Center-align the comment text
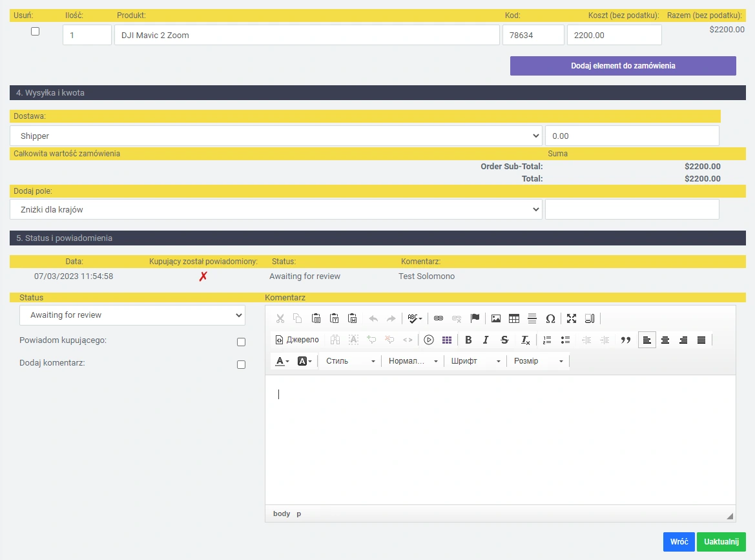Screen dimensions: 755x560 point(665,340)
